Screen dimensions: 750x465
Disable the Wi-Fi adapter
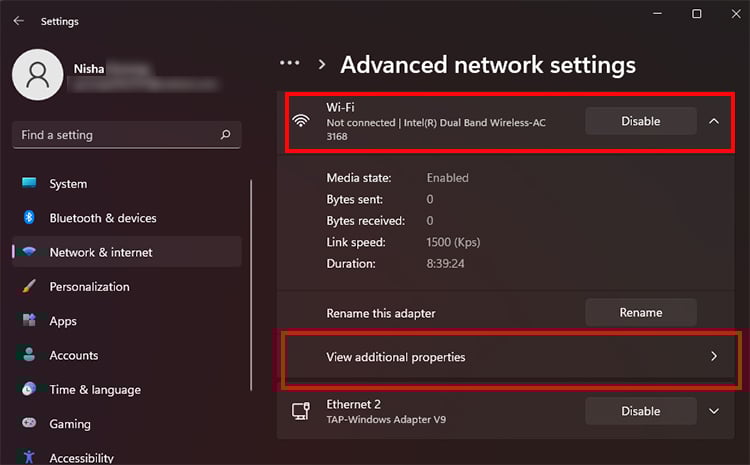[x=640, y=121]
